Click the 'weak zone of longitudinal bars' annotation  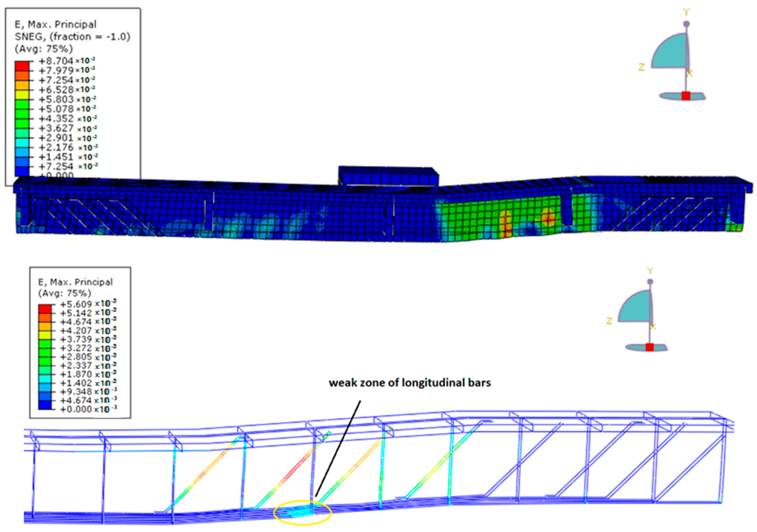click(410, 383)
